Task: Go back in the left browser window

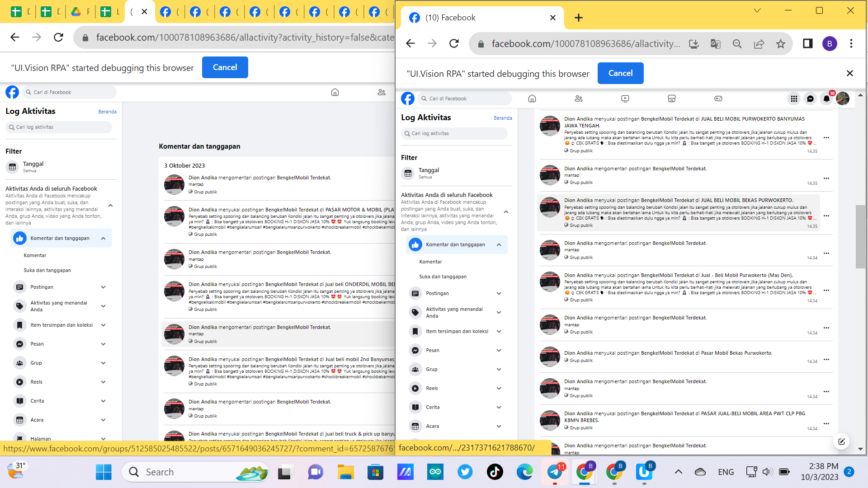Action: tap(15, 37)
